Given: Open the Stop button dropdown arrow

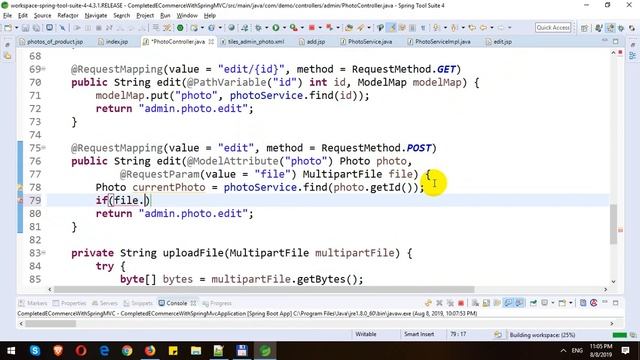Looking at the screenshot, I should (320, 28).
